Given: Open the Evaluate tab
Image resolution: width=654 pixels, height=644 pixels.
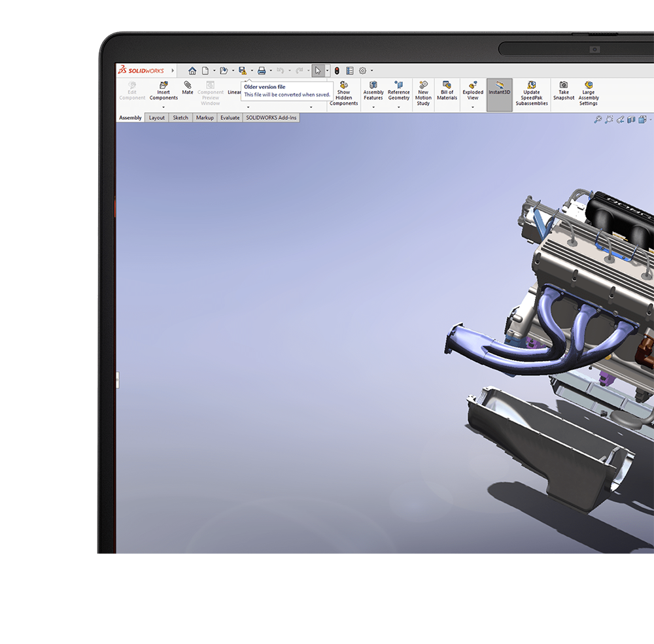Looking at the screenshot, I should tap(230, 118).
